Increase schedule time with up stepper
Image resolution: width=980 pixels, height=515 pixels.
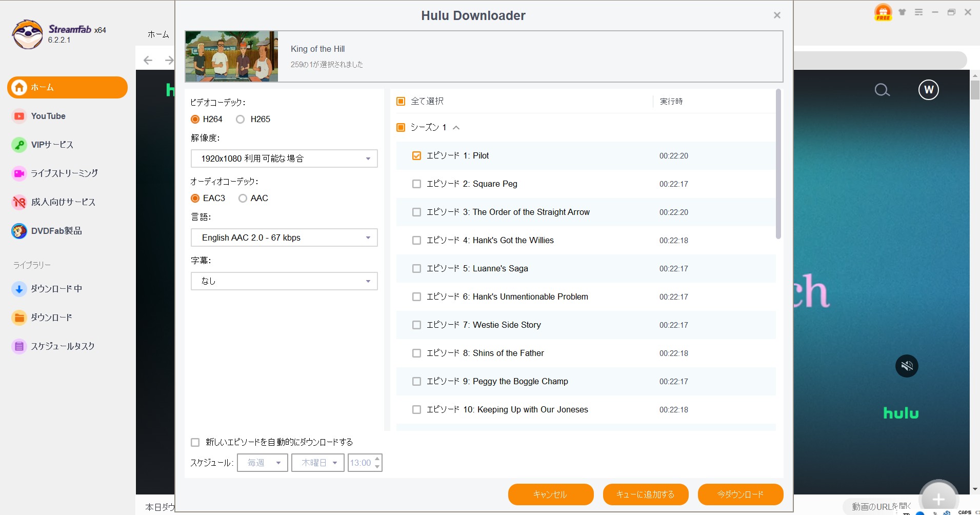[377, 459]
